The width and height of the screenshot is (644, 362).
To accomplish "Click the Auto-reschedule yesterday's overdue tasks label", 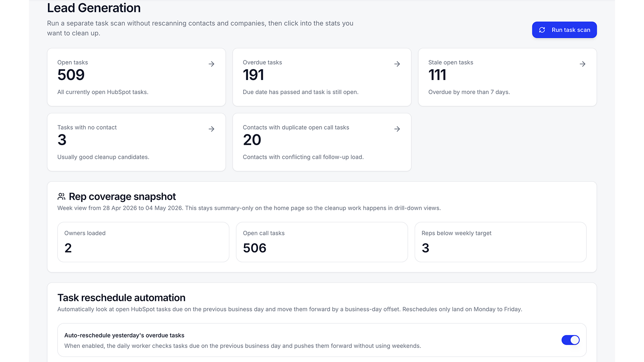I will pos(124,335).
